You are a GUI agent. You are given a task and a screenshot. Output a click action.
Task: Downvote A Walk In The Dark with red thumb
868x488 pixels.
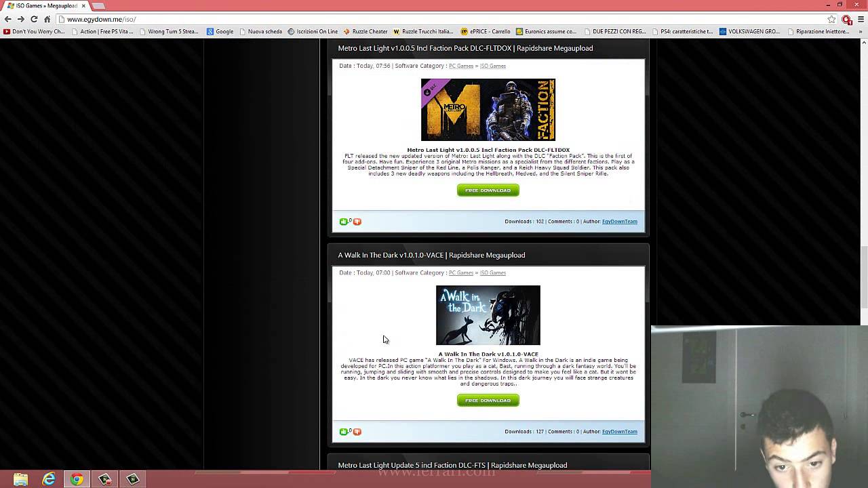357,432
